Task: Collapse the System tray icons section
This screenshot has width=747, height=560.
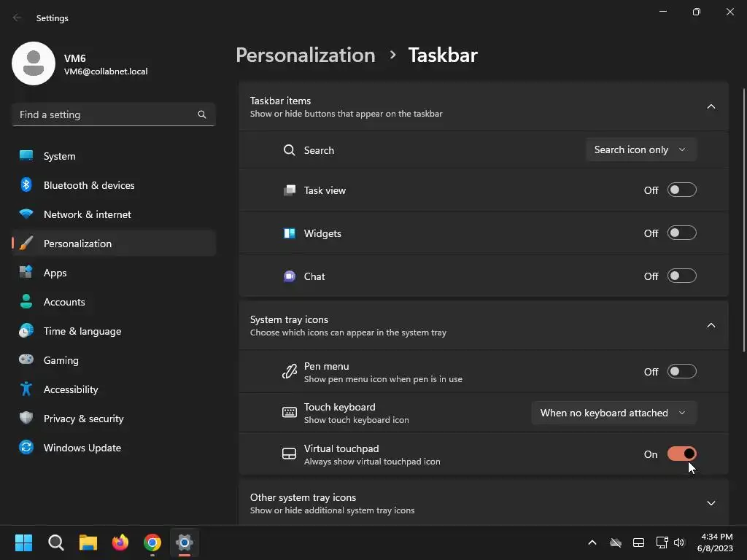Action: [x=711, y=326]
